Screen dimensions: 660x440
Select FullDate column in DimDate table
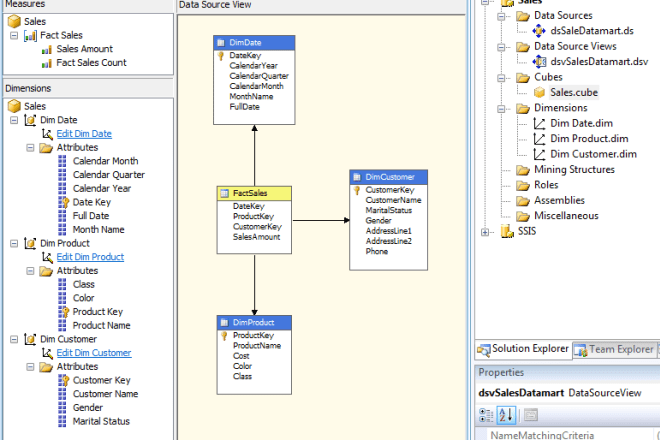click(244, 107)
